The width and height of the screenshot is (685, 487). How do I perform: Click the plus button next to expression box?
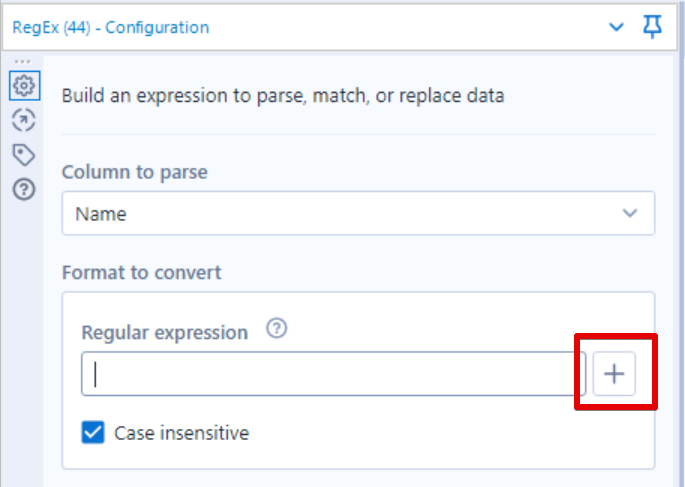[x=614, y=374]
